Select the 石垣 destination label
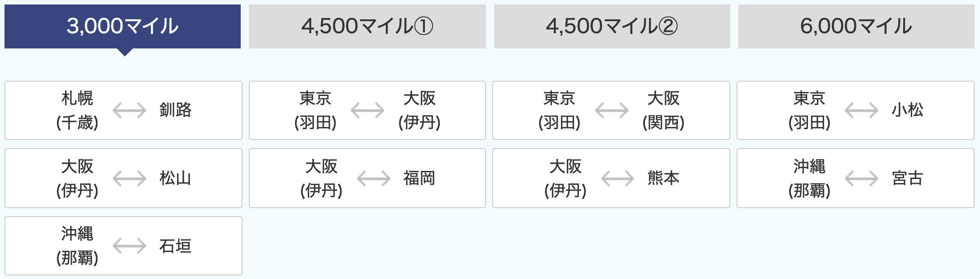980x279 pixels. tap(176, 246)
